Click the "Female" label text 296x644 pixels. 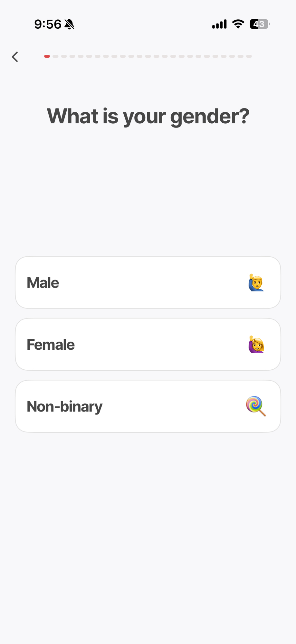pyautogui.click(x=51, y=345)
